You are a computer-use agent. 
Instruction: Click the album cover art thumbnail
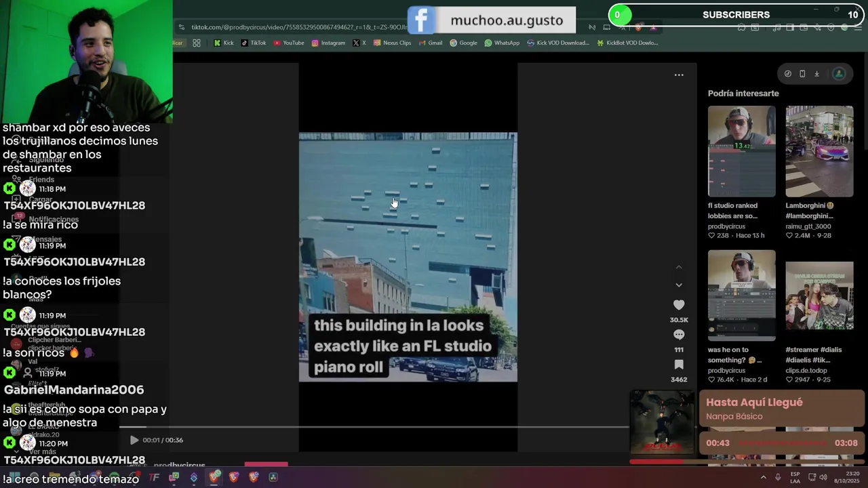pos(663,423)
